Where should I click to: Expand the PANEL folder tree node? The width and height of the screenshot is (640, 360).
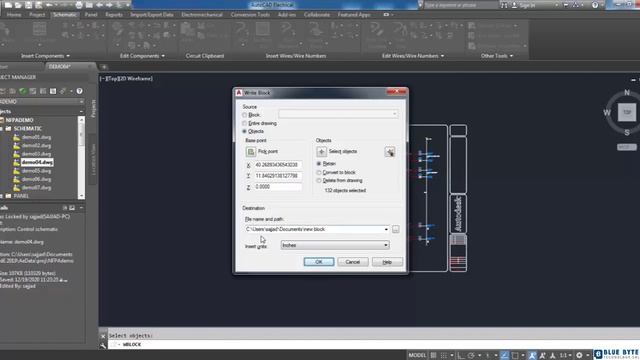coord(2,196)
